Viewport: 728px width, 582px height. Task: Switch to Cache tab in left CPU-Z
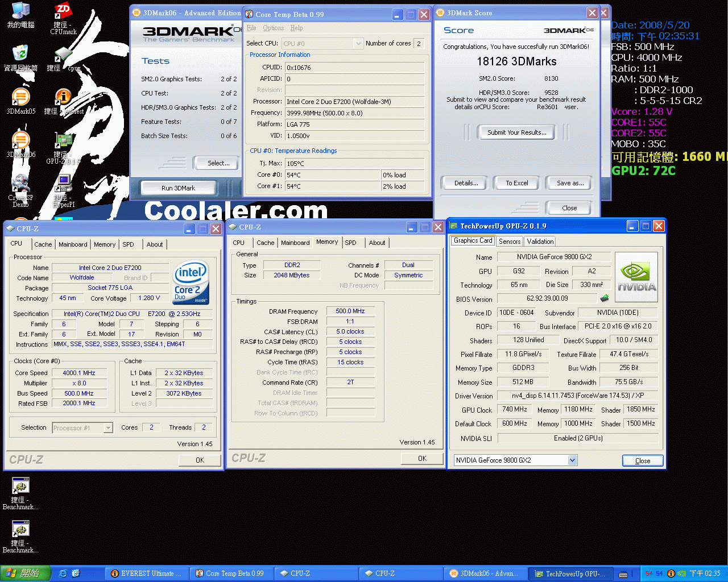tap(43, 244)
